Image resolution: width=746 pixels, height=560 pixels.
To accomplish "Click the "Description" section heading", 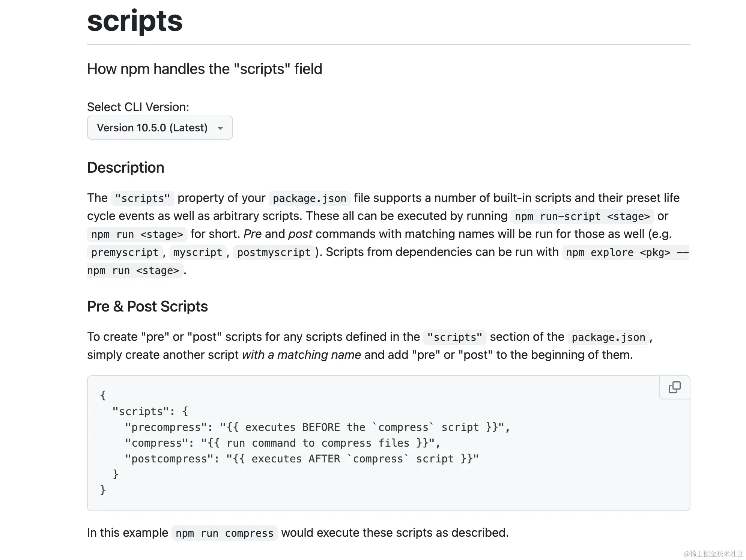I will [x=125, y=168].
